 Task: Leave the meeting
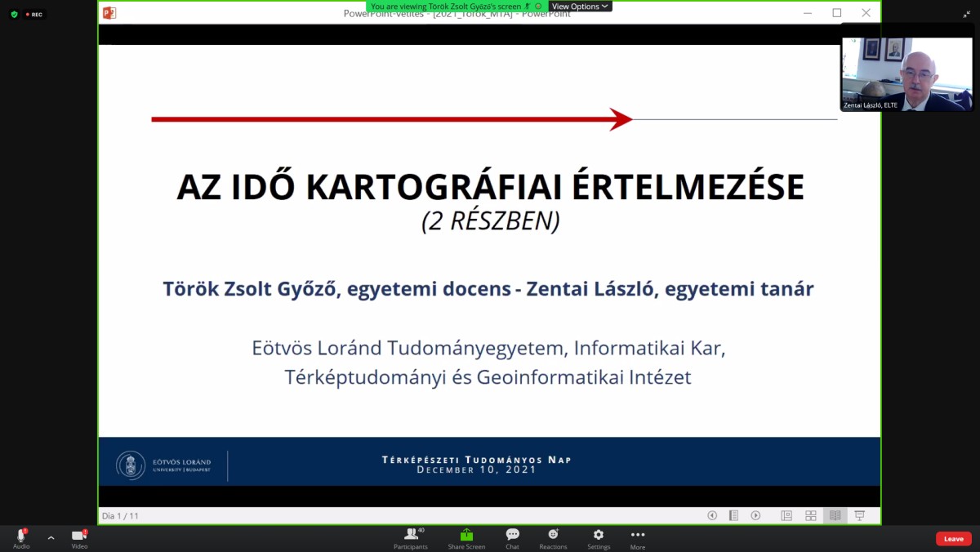pyautogui.click(x=954, y=539)
